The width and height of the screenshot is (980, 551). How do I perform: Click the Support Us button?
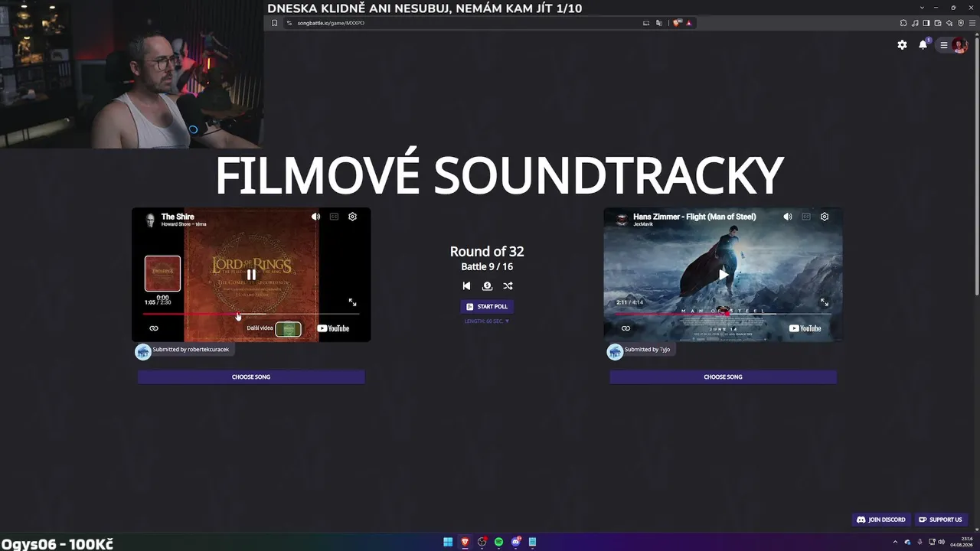point(941,520)
